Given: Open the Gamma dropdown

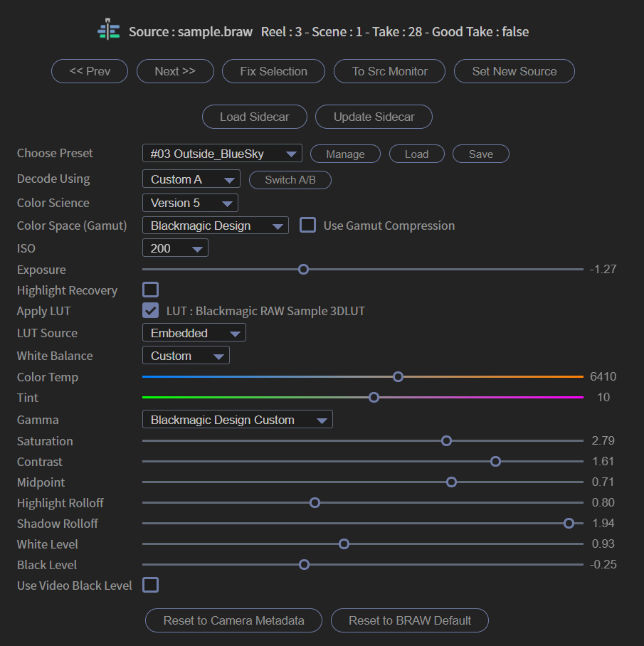Looking at the screenshot, I should pos(237,419).
